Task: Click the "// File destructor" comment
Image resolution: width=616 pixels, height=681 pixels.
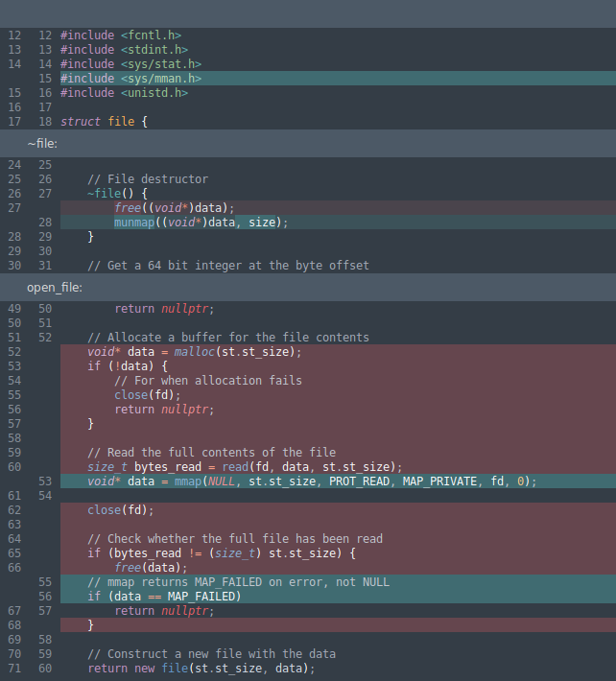Action: 147,179
